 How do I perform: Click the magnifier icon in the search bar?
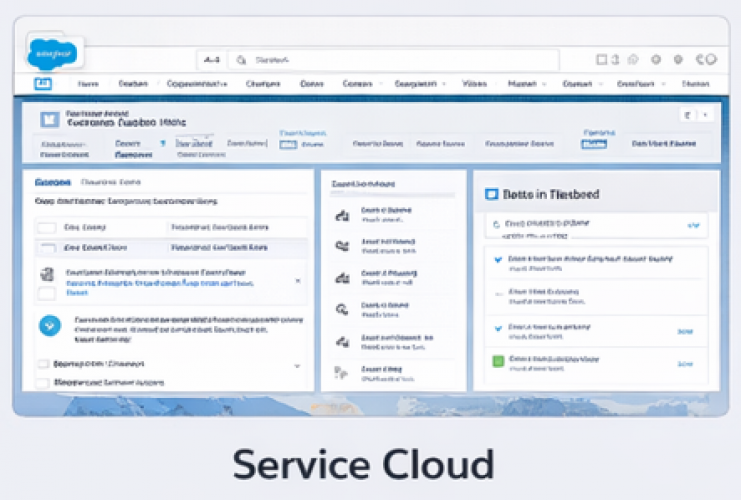coord(241,60)
